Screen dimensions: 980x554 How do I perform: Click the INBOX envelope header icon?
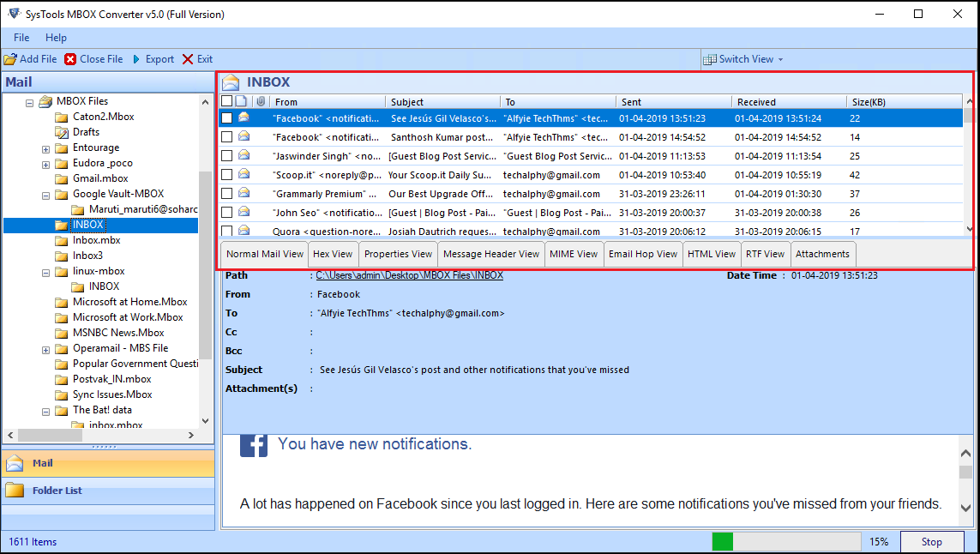pyautogui.click(x=231, y=82)
